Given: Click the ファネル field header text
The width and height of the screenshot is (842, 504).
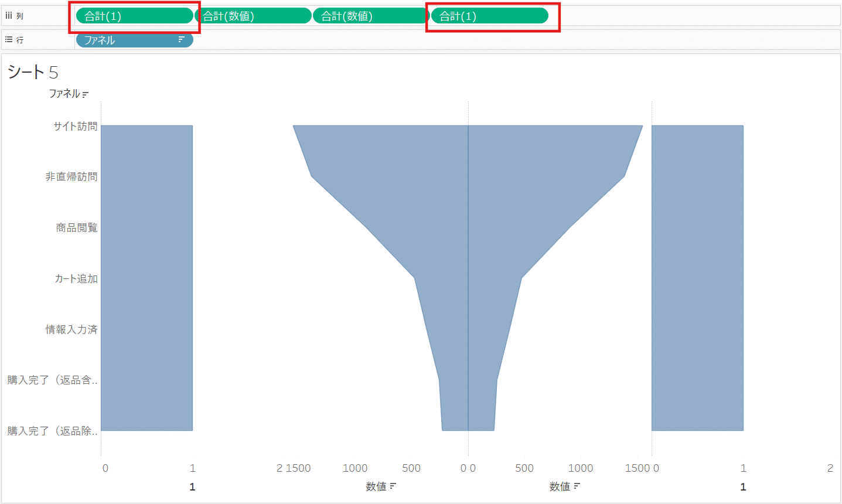Looking at the screenshot, I should point(64,94).
